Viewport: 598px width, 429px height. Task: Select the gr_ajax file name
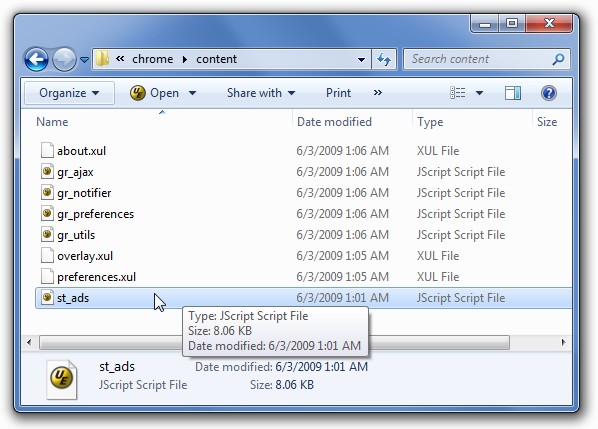(75, 172)
